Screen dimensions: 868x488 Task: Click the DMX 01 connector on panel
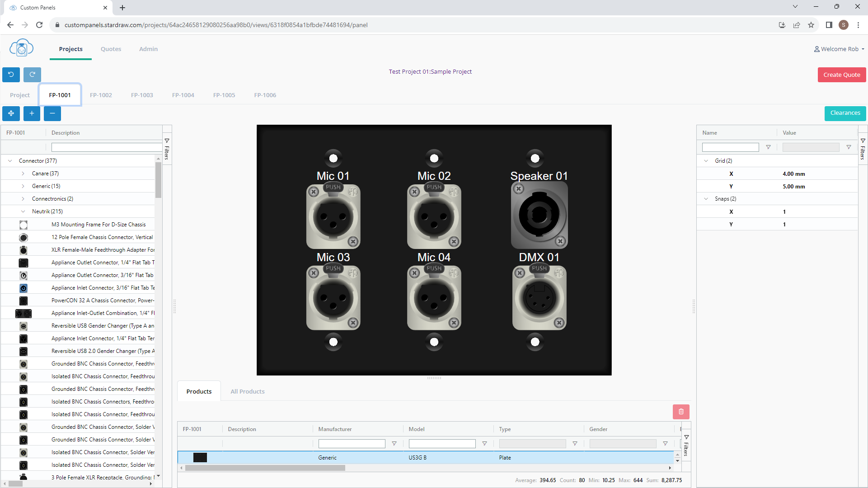(539, 298)
